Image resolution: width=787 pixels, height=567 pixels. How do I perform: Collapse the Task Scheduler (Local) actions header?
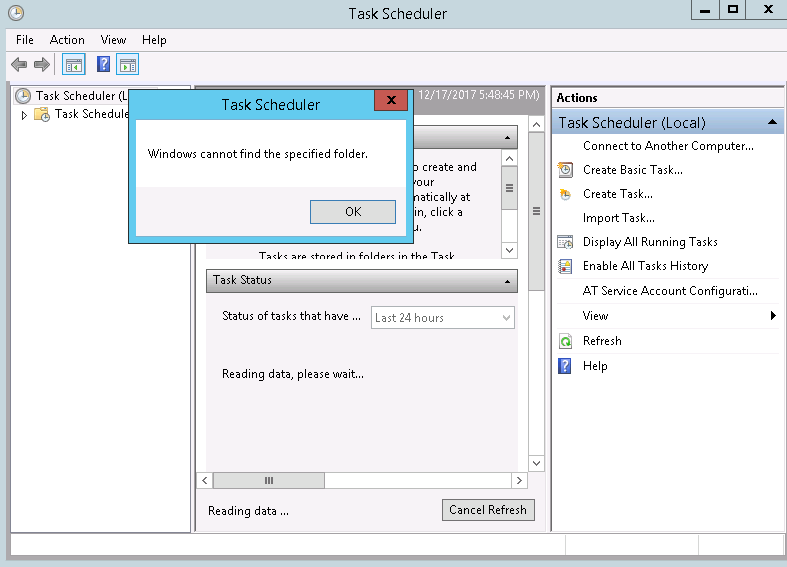pos(773,122)
